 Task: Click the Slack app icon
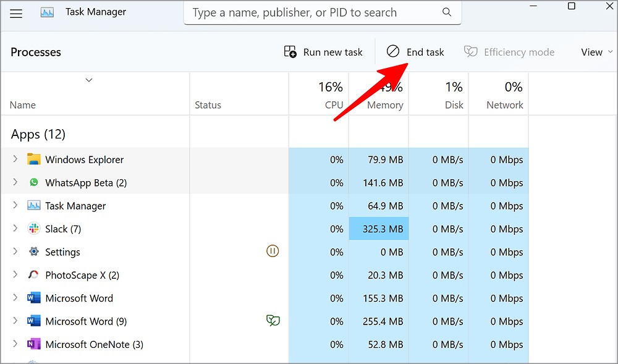[x=34, y=229]
